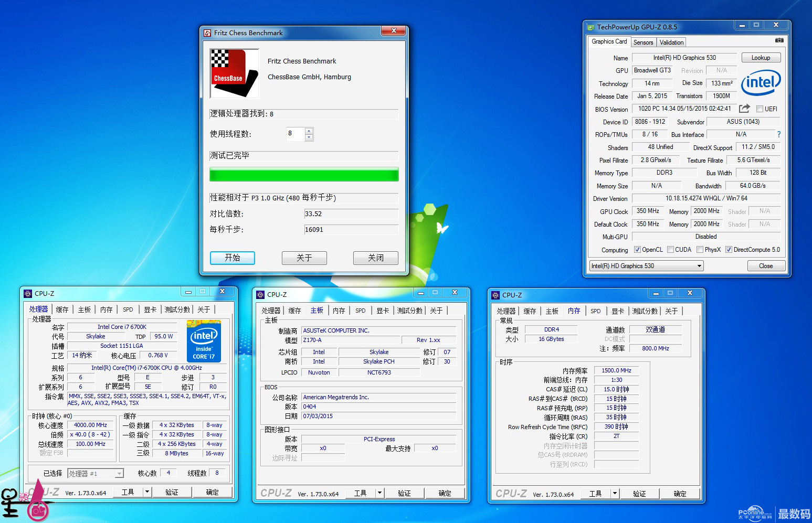Screen dimensions: 812x523
Task: Open the 测试分数 tab in processor CPU-Z window
Action: tap(177, 309)
